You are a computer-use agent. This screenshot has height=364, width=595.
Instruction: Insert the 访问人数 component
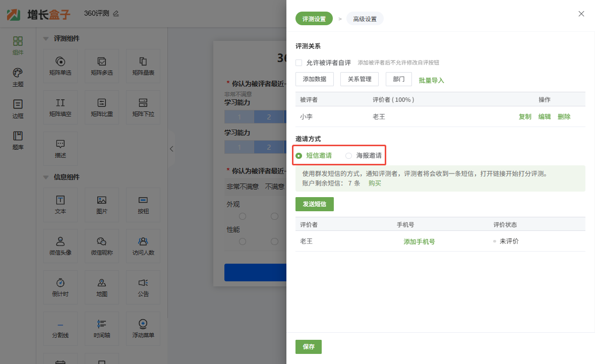143,246
